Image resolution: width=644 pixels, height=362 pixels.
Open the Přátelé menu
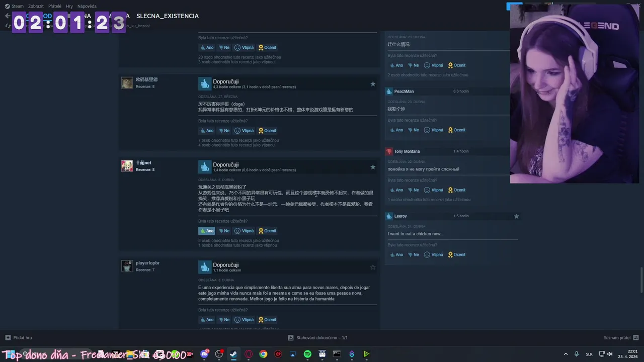point(55,6)
